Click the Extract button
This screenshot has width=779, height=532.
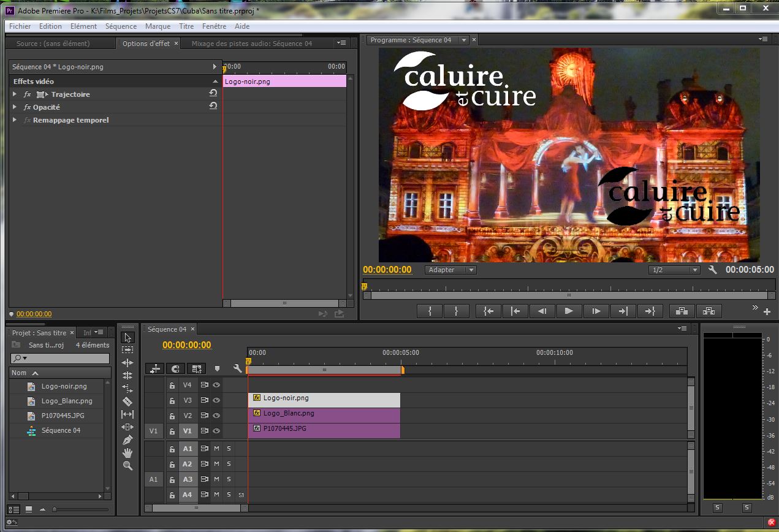click(709, 311)
